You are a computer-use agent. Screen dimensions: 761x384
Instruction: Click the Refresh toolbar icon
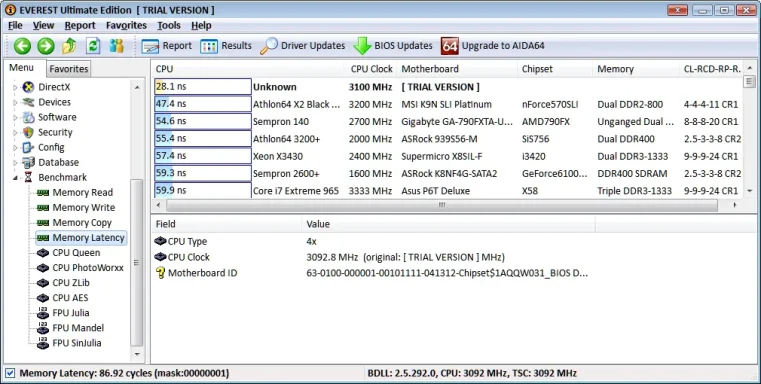coord(93,46)
